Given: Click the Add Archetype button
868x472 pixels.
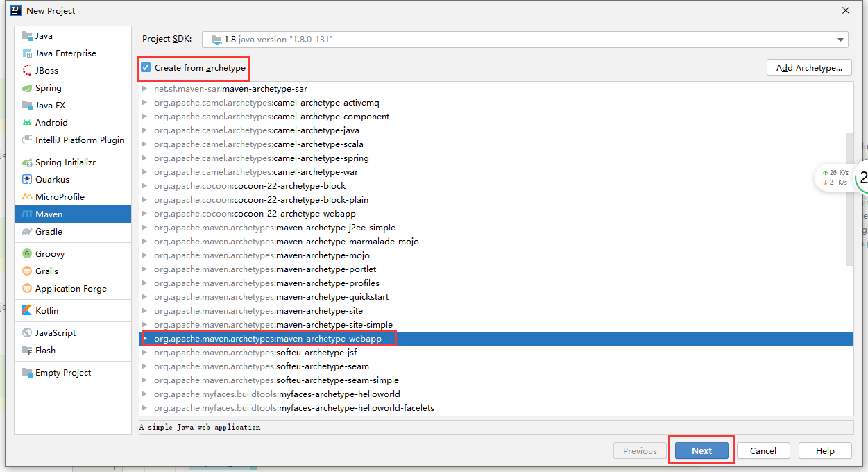Looking at the screenshot, I should 810,67.
